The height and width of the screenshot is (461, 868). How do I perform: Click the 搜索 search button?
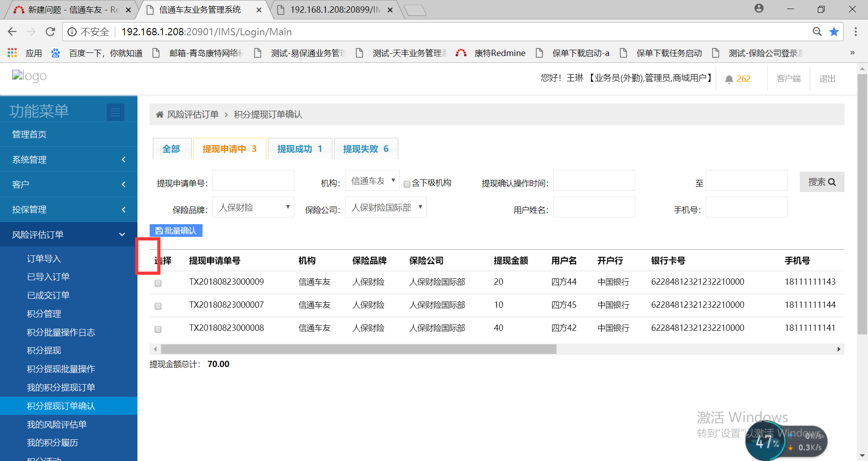pos(821,182)
